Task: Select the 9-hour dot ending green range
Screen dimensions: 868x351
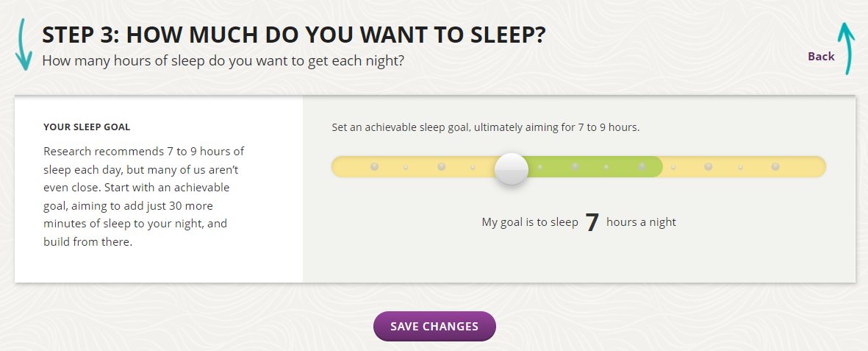Action: [x=642, y=166]
